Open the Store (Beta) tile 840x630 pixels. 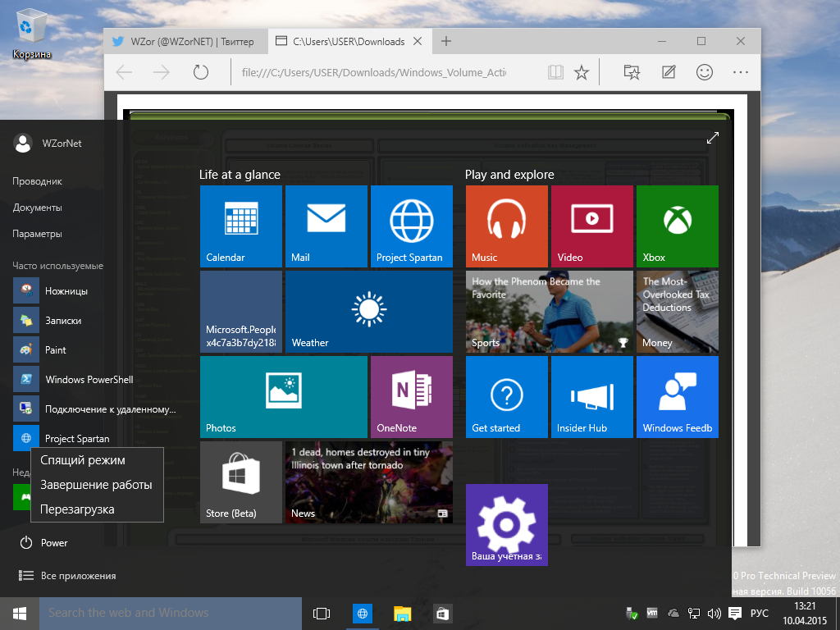point(241,482)
